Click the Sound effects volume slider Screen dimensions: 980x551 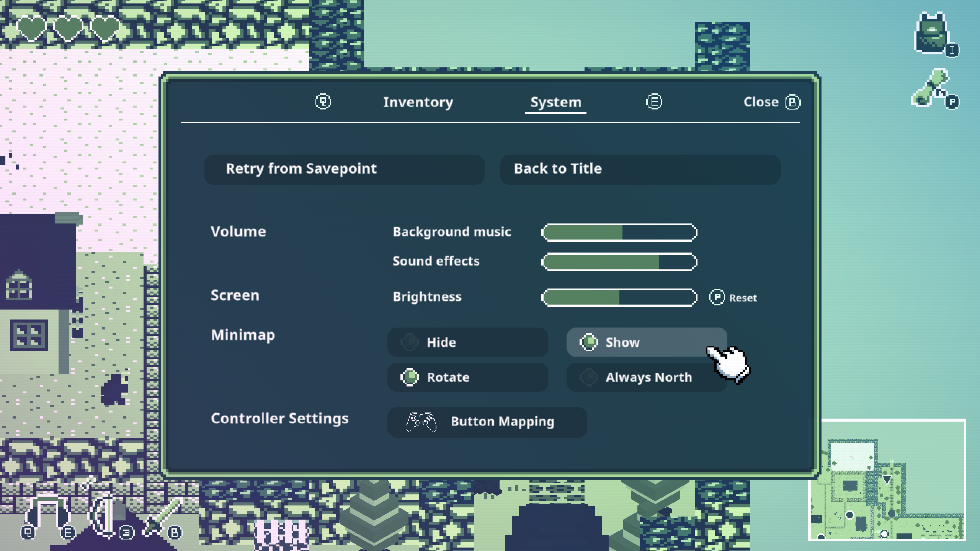619,262
